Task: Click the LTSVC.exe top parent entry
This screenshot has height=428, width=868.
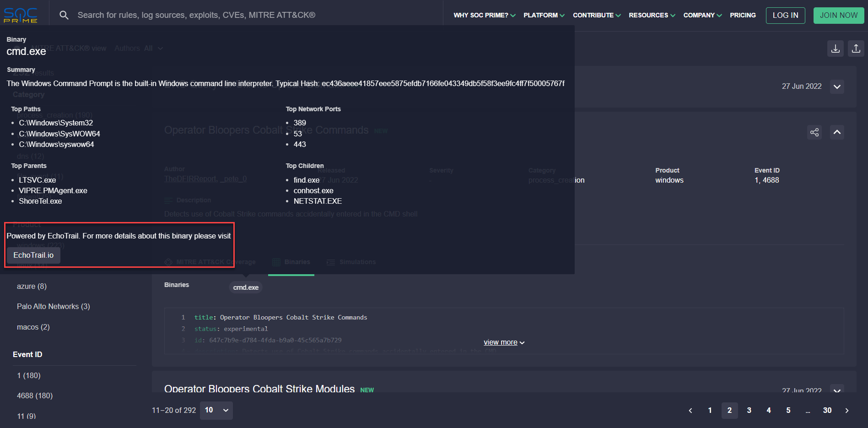Action: (x=38, y=180)
